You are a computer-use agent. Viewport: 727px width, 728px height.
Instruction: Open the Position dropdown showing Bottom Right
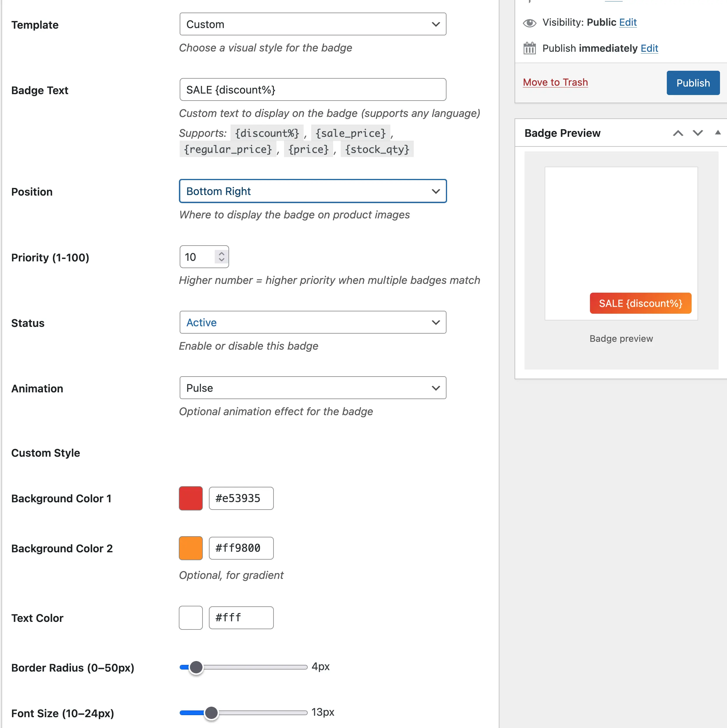click(x=313, y=191)
